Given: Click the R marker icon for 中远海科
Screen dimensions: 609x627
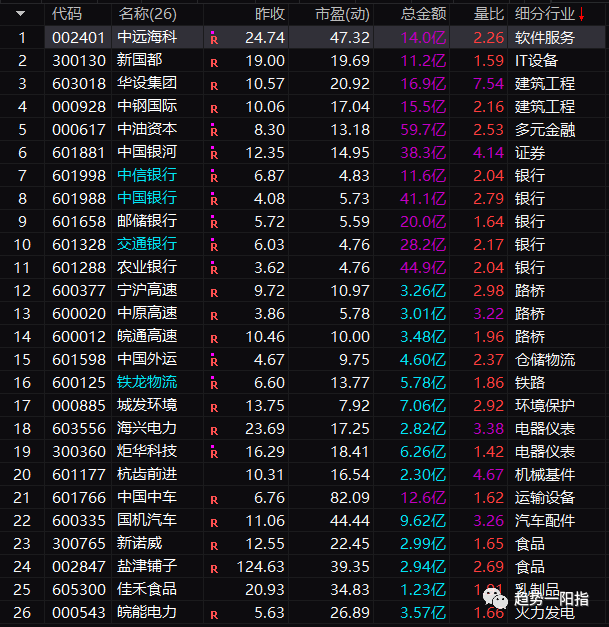Looking at the screenshot, I should (x=214, y=38).
